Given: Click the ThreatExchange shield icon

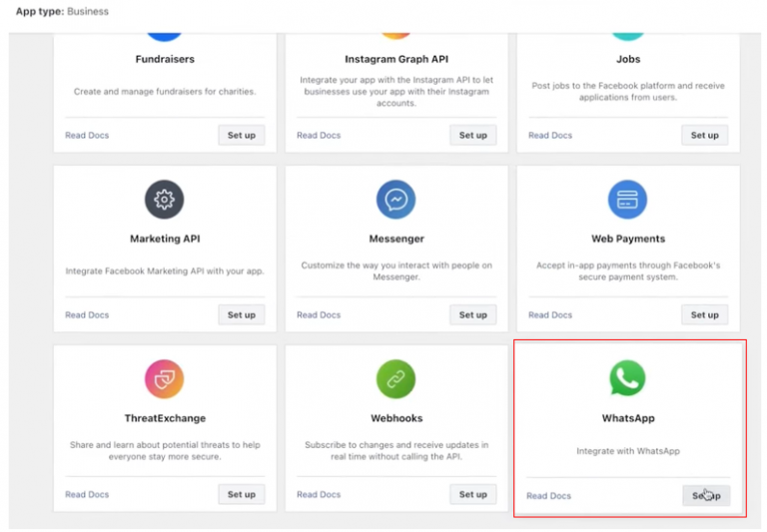Looking at the screenshot, I should click(165, 379).
